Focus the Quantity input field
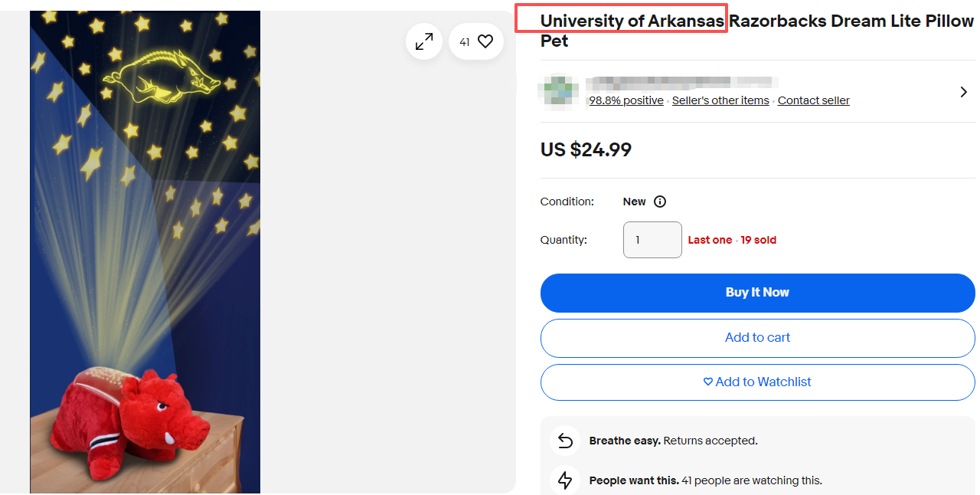 652,240
